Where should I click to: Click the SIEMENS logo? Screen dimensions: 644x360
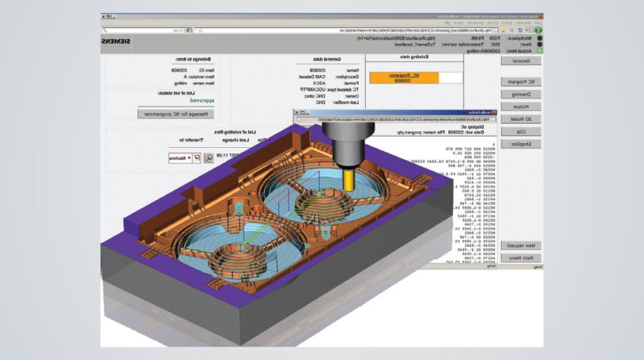116,42
